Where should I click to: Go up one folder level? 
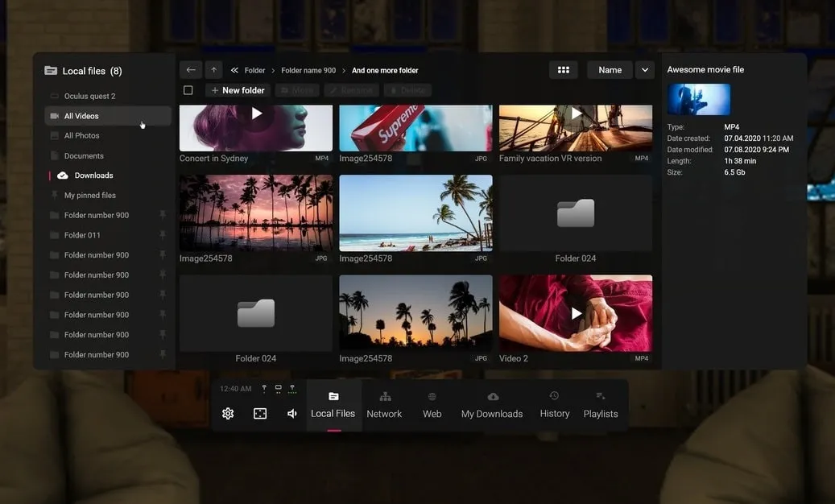[x=213, y=69]
